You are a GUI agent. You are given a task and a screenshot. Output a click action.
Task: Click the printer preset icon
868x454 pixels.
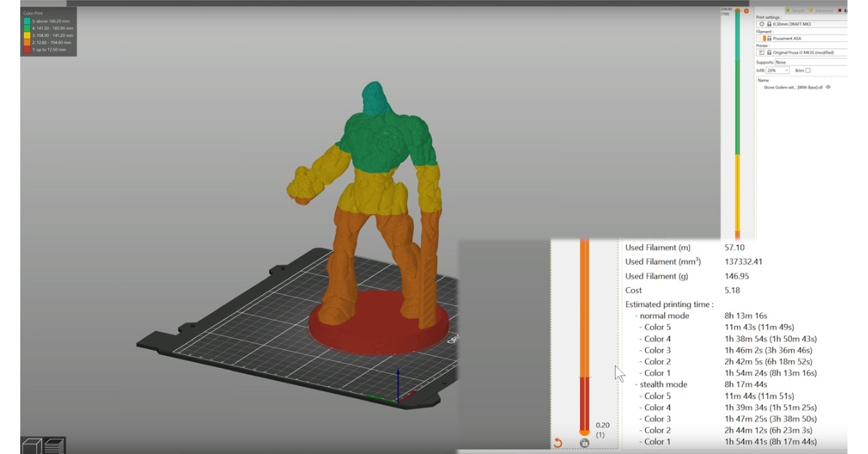(x=761, y=53)
